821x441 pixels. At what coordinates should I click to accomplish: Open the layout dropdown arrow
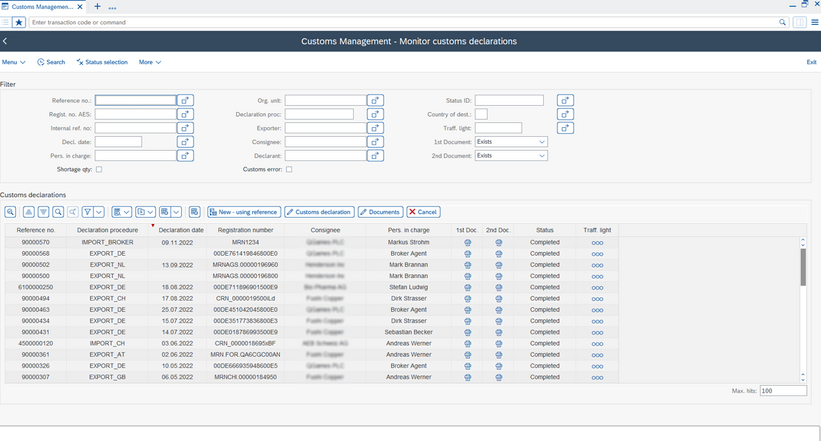176,212
